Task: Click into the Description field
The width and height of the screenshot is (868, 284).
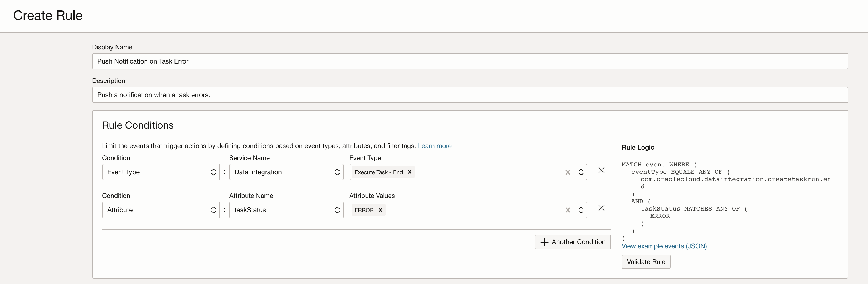Action: [470, 95]
